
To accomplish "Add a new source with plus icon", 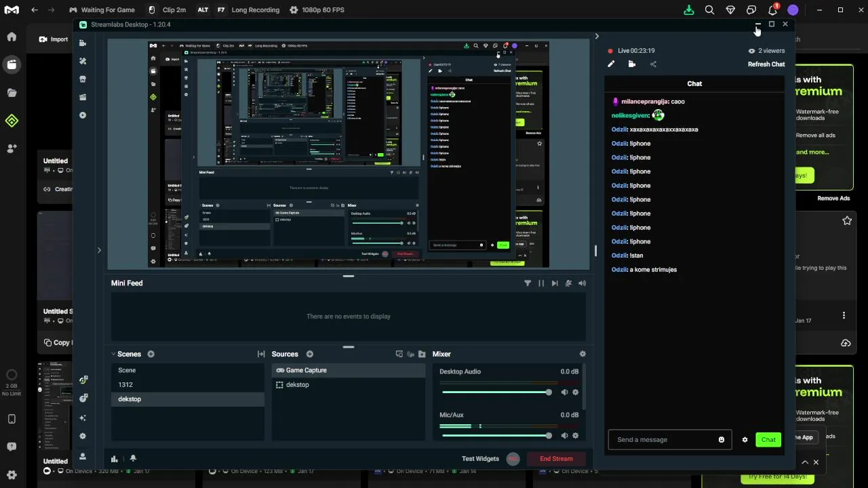I will [309, 354].
